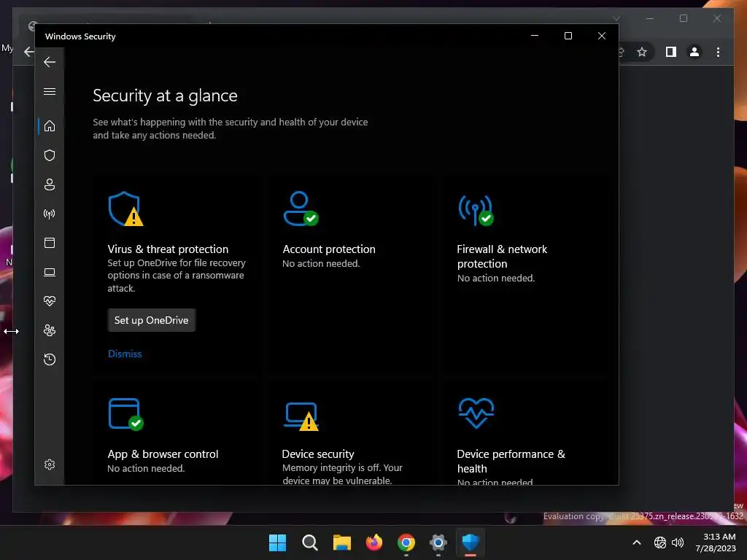The height and width of the screenshot is (560, 747).
Task: Open Device performance heart icon in sidebar
Action: (x=50, y=301)
